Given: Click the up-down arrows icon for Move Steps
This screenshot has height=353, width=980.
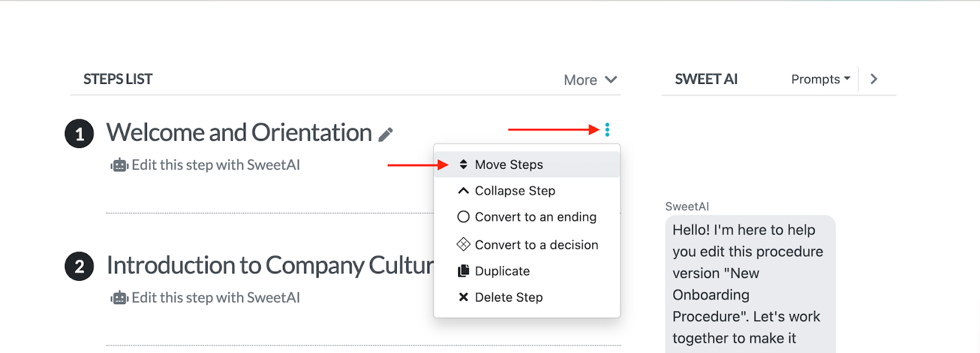Looking at the screenshot, I should 463,164.
